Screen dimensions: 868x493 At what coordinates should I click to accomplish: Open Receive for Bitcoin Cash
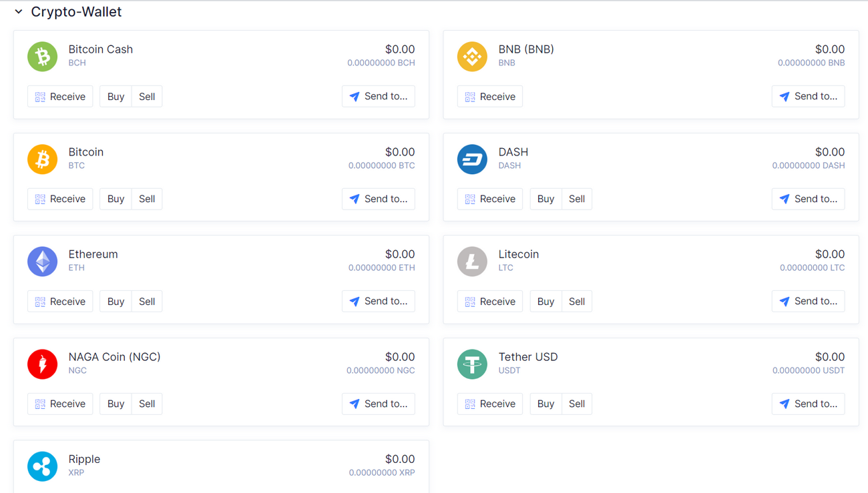[x=60, y=97]
